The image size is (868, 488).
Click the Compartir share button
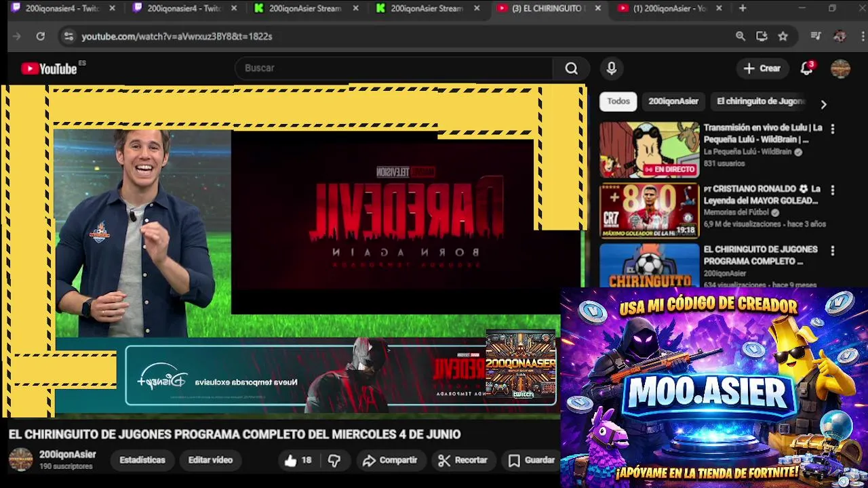click(x=390, y=460)
